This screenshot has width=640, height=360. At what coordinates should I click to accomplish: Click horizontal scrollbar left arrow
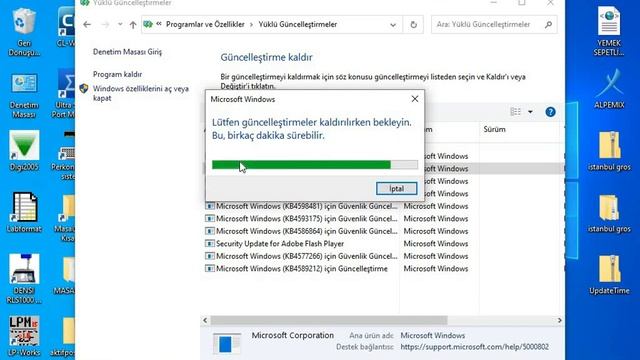point(205,321)
